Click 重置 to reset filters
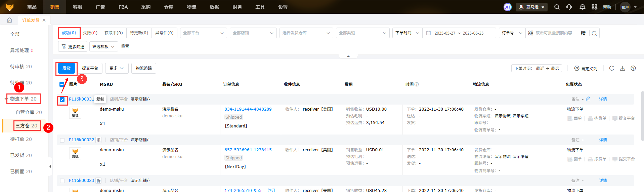The width and height of the screenshot is (644, 192). pyautogui.click(x=125, y=46)
